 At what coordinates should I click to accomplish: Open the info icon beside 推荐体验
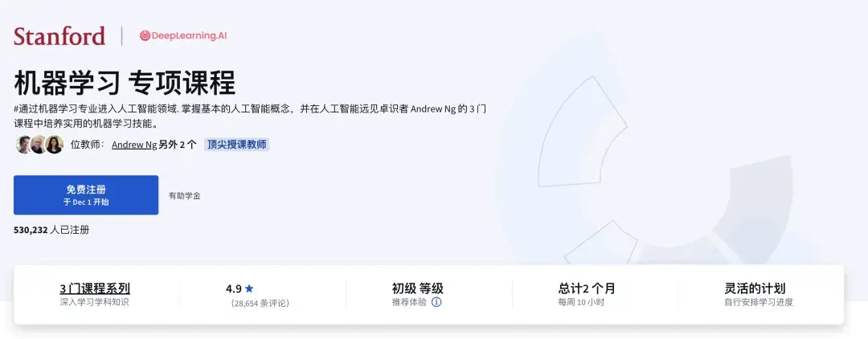pyautogui.click(x=436, y=302)
